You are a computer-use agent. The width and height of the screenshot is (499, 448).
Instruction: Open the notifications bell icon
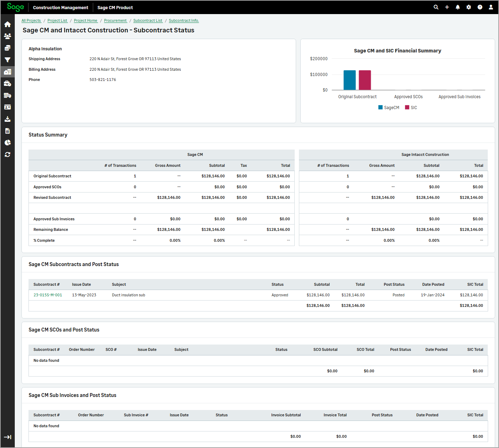458,7
